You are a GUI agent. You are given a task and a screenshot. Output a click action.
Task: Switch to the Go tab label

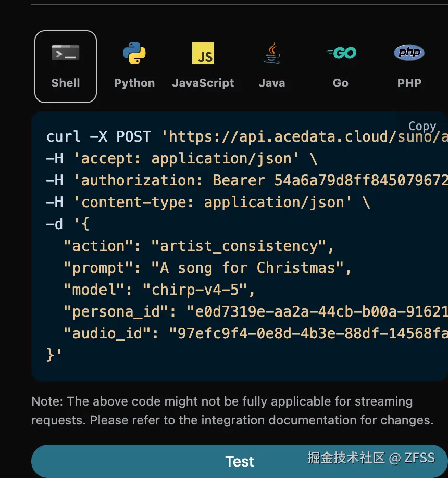pos(341,83)
